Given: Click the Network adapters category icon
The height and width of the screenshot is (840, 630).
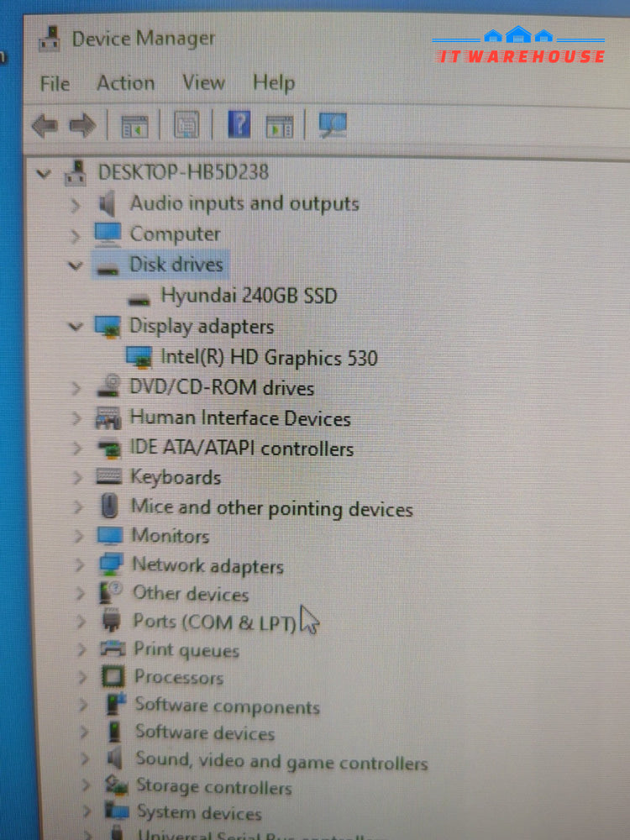Looking at the screenshot, I should click(111, 564).
